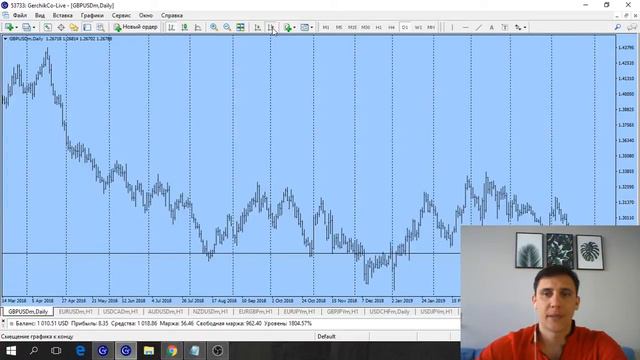Switch to the EURUSDm,H1 chart tab

[76, 312]
